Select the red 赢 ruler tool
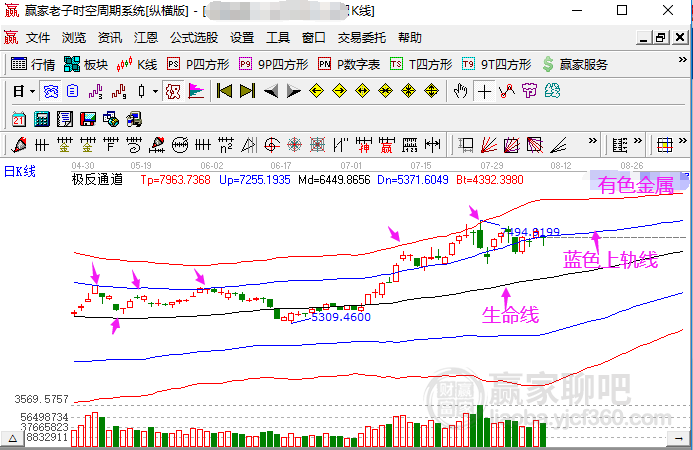This screenshot has height=450, width=693. [386, 145]
